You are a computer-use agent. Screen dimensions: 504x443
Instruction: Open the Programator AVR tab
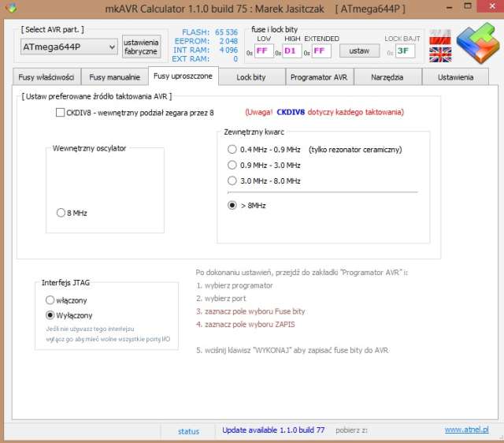tap(318, 77)
